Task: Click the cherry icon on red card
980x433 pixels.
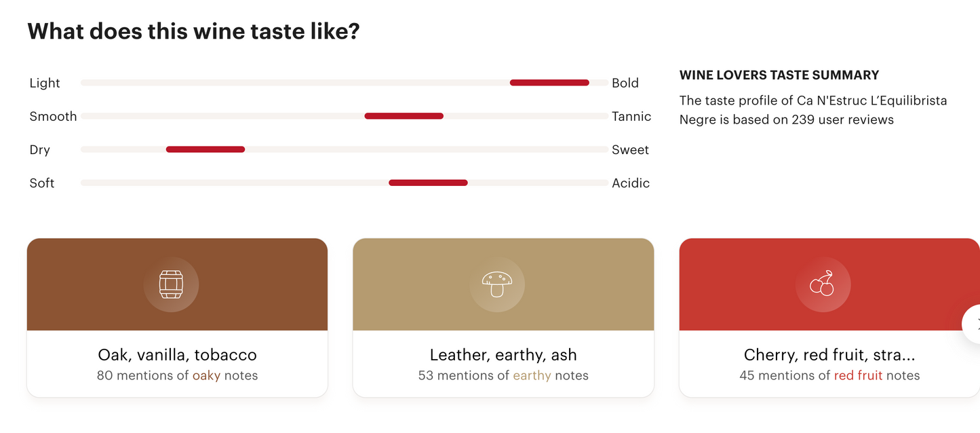Action: click(823, 284)
